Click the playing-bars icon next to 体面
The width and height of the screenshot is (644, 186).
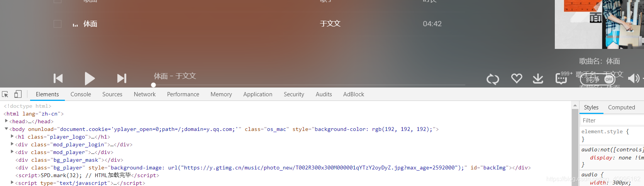75,25
